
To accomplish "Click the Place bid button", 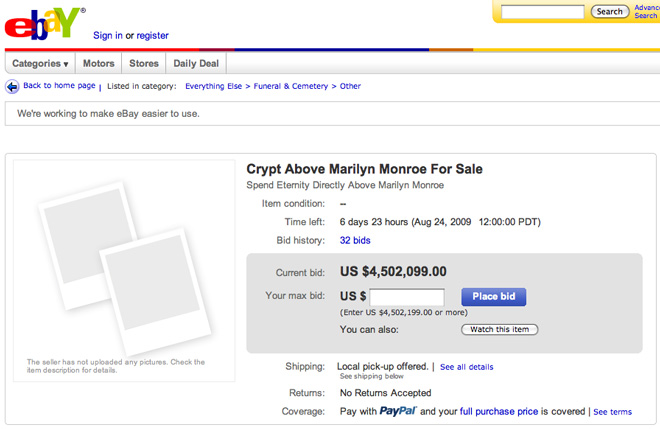I will (x=494, y=297).
